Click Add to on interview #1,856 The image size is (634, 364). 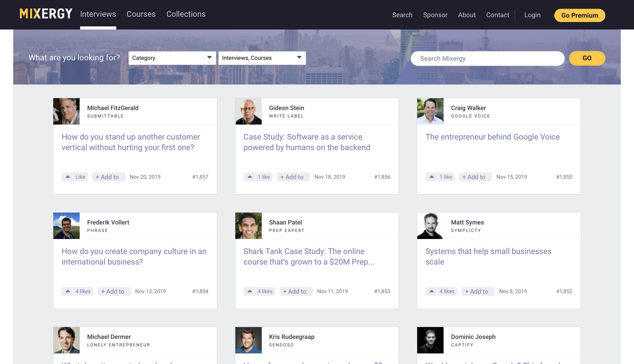tap(293, 177)
